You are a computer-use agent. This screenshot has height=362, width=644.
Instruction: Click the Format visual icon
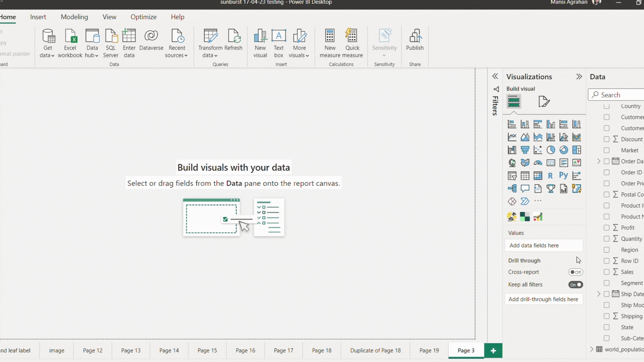tap(544, 101)
